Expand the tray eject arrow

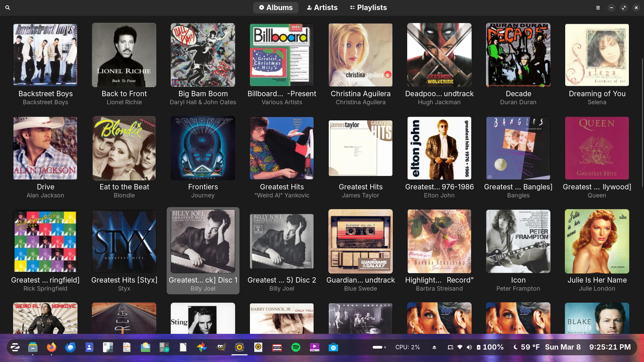[x=434, y=347]
